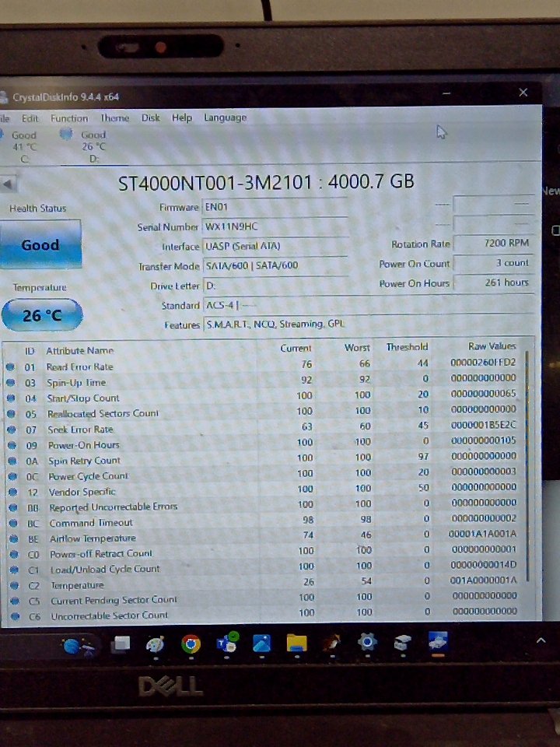Click the Power On Count value 3 count

click(x=493, y=262)
